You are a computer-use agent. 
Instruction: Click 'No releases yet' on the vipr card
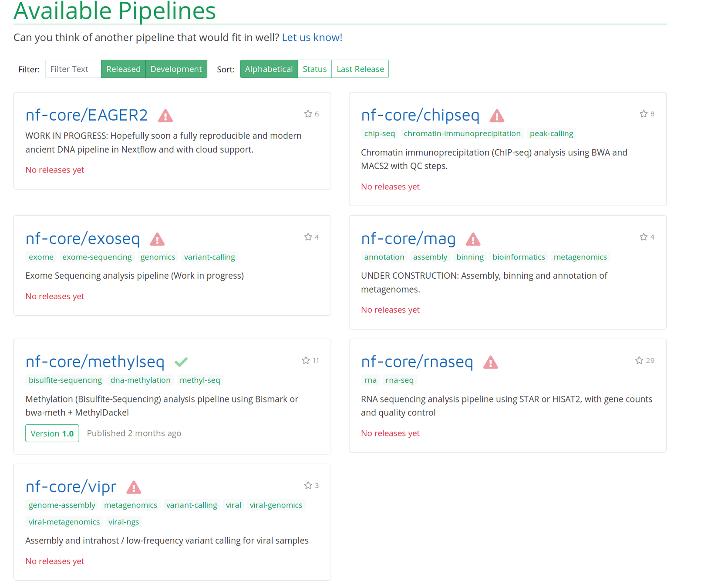click(55, 561)
